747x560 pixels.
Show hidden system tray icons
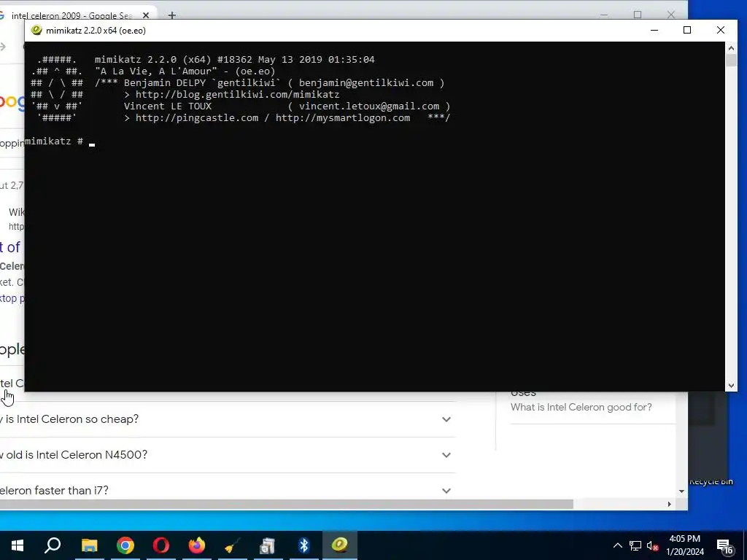click(617, 545)
